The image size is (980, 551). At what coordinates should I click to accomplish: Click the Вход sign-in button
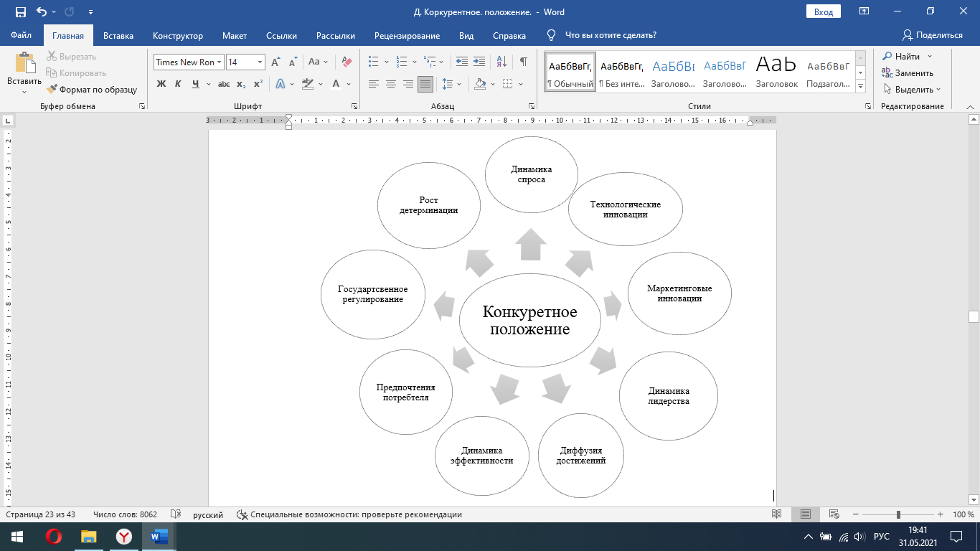tap(824, 11)
